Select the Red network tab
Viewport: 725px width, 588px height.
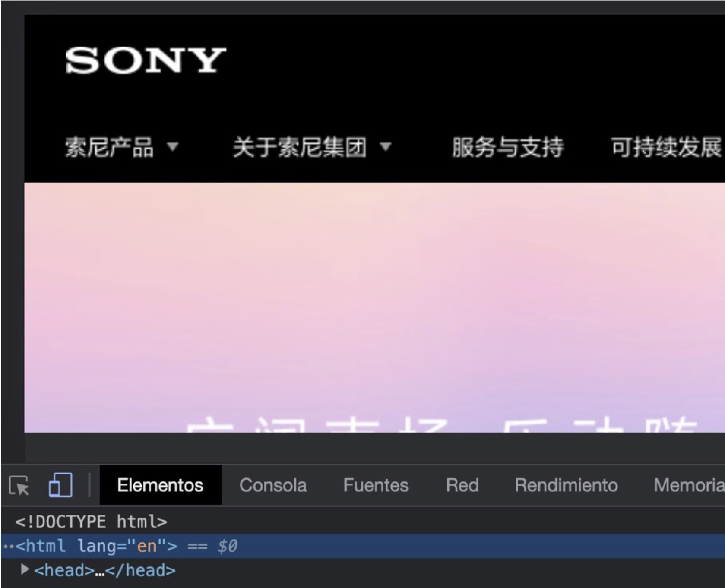(x=462, y=485)
